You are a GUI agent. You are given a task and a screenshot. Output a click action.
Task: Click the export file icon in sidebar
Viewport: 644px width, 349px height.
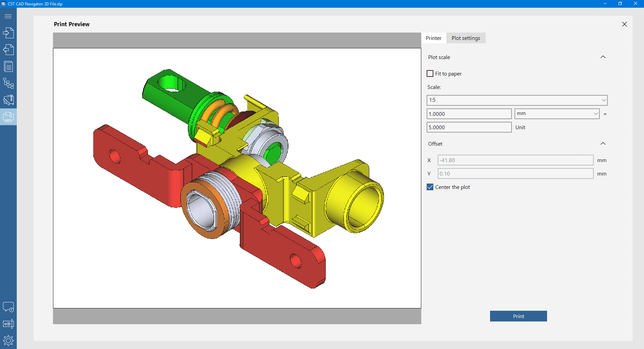click(x=8, y=50)
